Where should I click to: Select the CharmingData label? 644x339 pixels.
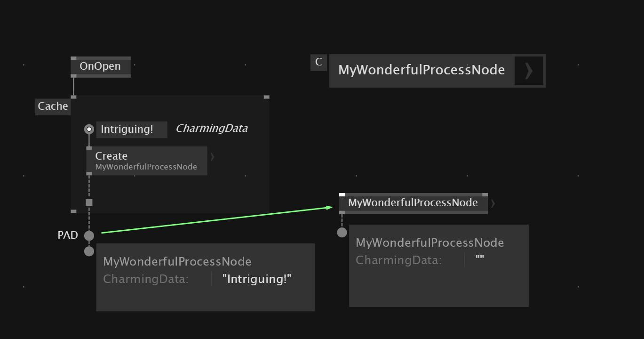pos(212,129)
